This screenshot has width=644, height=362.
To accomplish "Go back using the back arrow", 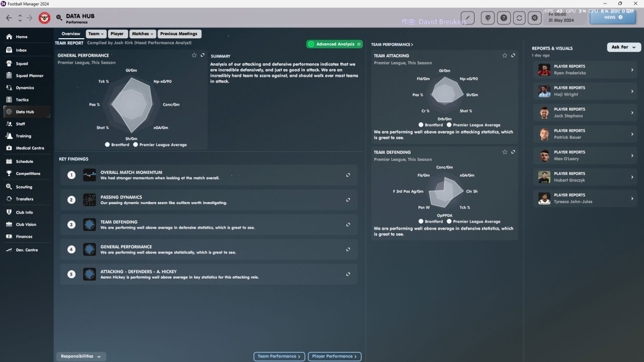I will coord(9,18).
